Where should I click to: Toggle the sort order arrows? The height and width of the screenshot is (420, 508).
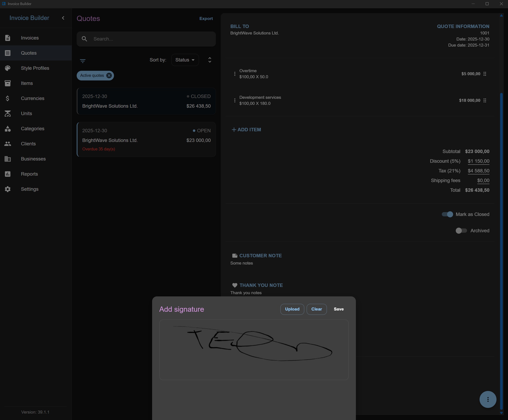[210, 60]
